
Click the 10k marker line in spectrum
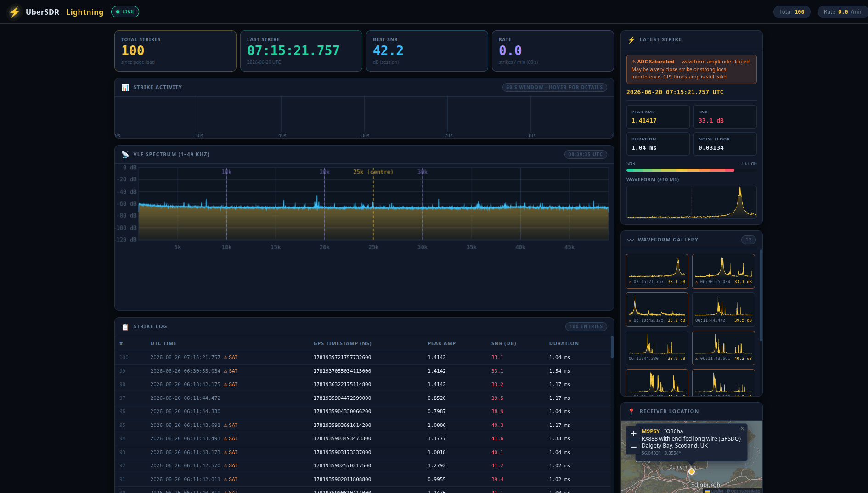point(226,204)
